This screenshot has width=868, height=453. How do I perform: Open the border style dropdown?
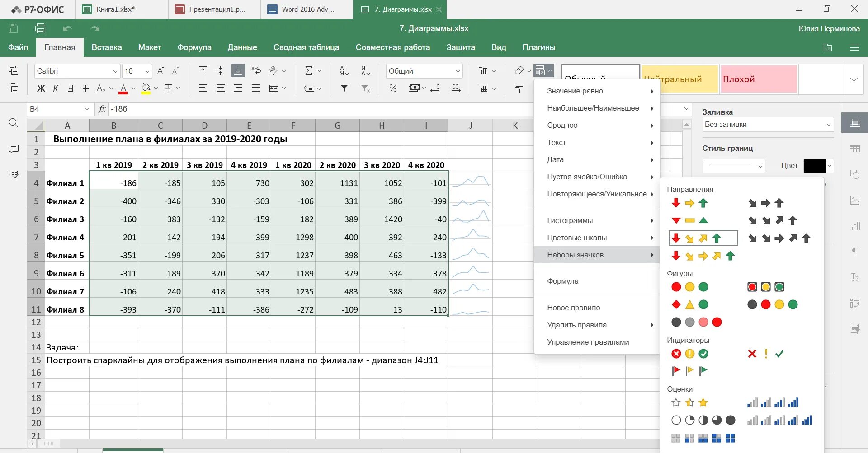click(x=734, y=166)
